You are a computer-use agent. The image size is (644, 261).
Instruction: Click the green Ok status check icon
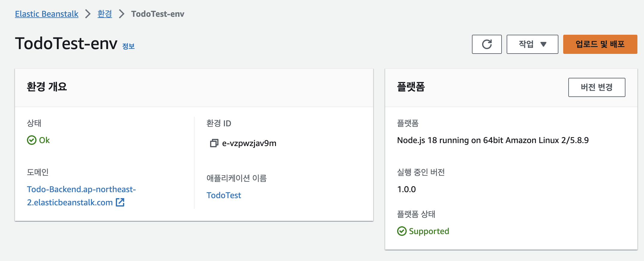click(31, 140)
